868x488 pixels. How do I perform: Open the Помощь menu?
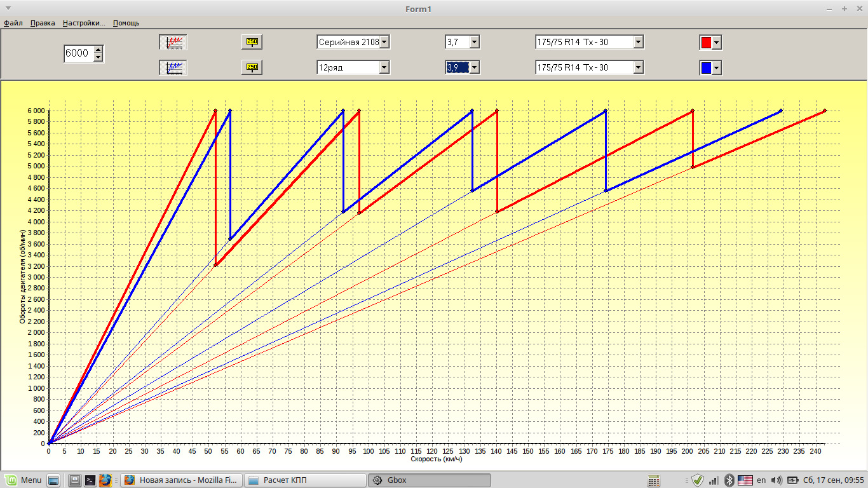coord(126,23)
